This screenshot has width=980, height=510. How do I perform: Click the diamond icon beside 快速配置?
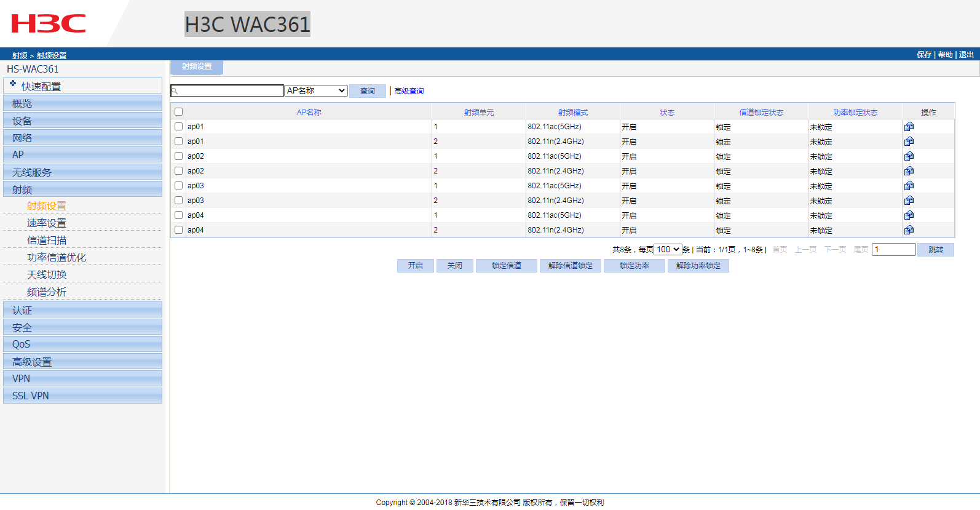coord(13,83)
